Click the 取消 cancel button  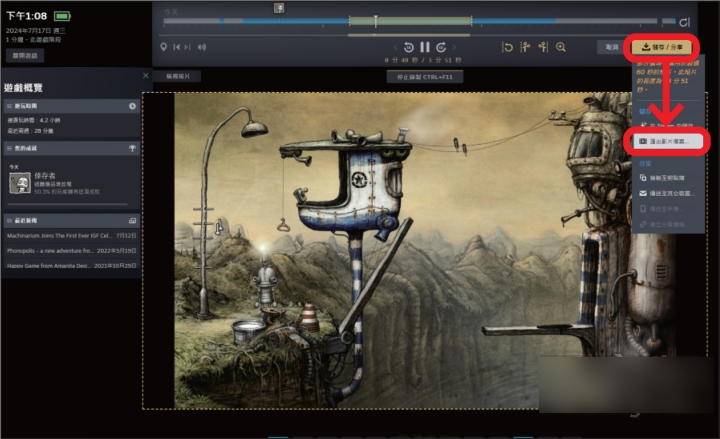(x=612, y=47)
